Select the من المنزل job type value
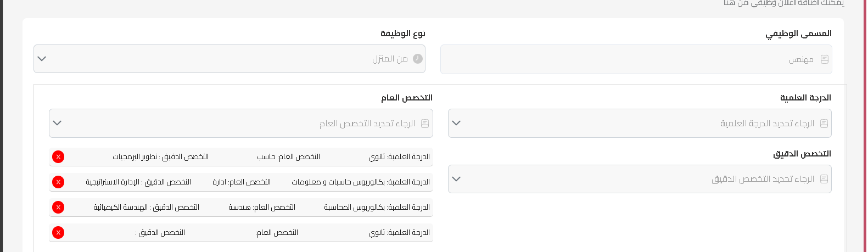 [x=390, y=59]
